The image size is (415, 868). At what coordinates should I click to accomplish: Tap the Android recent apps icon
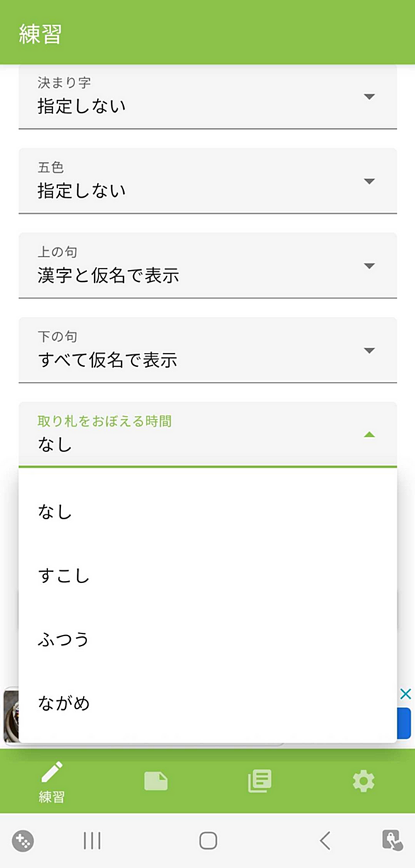click(92, 841)
